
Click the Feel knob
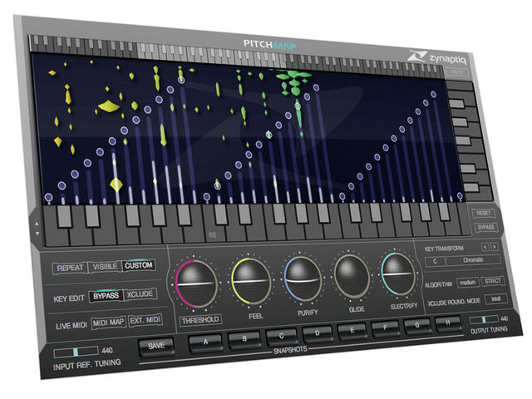[251, 281]
